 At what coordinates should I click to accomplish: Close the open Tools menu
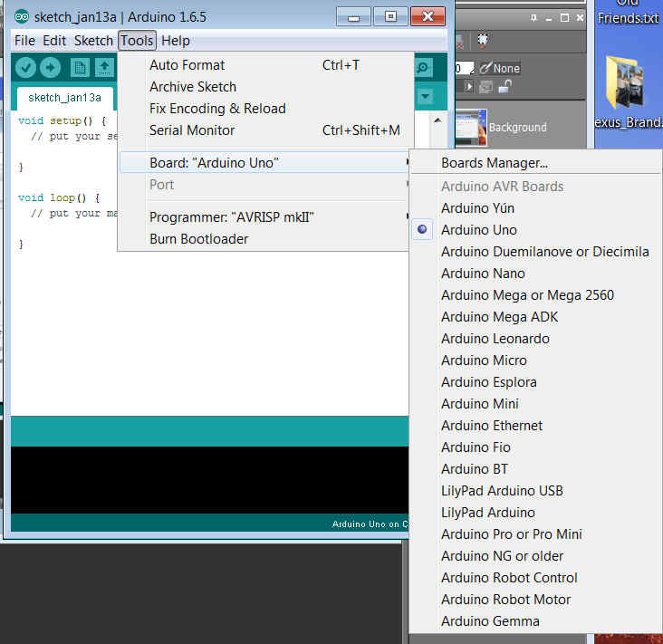point(137,41)
